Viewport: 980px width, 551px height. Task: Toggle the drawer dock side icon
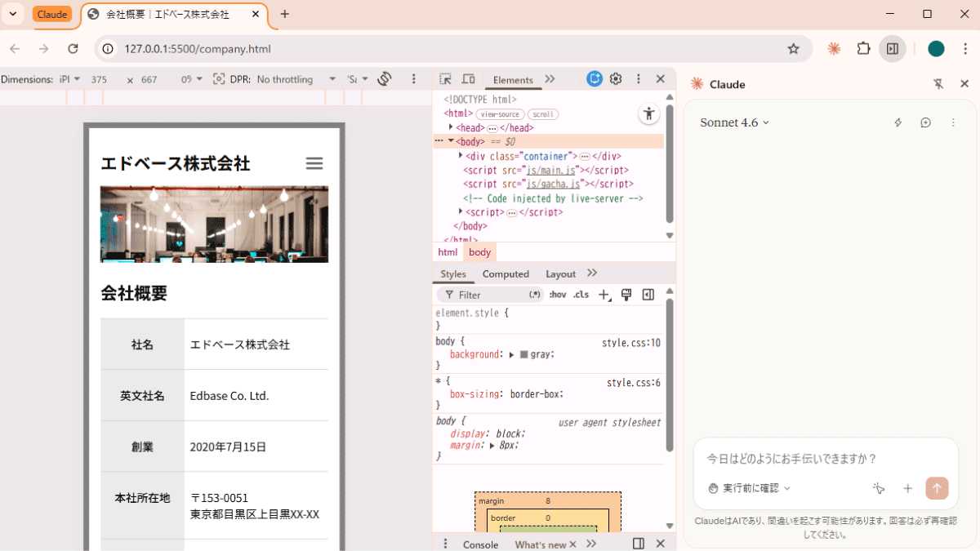pos(639,544)
